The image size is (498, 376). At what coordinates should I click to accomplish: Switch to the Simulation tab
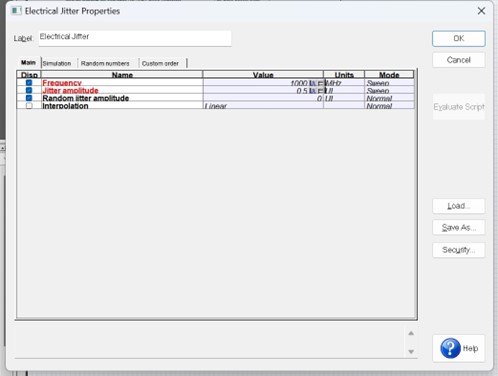(57, 63)
